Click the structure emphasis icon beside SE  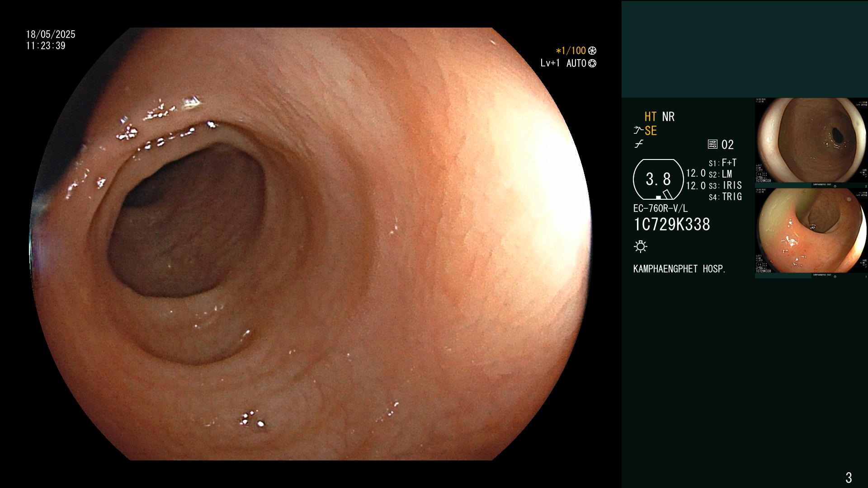click(638, 131)
